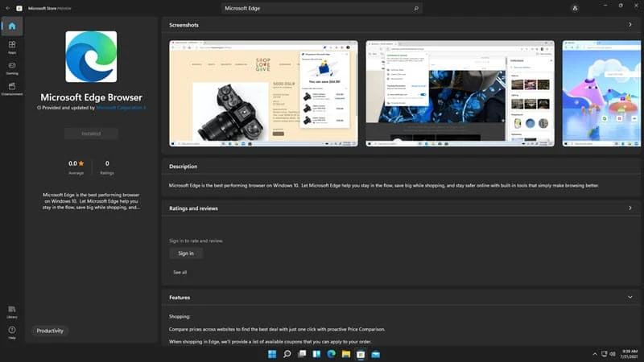
Task: Click the Microsoft Edge Browser app logo
Action: point(91,56)
